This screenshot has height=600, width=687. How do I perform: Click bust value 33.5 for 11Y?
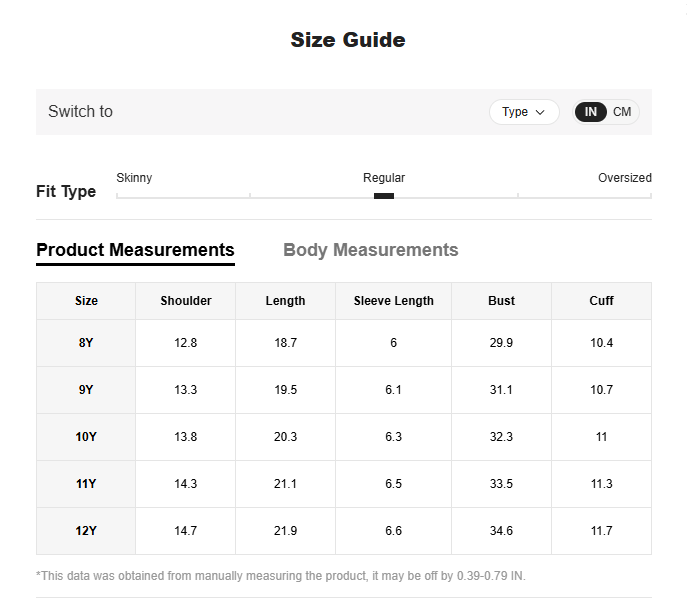501,484
